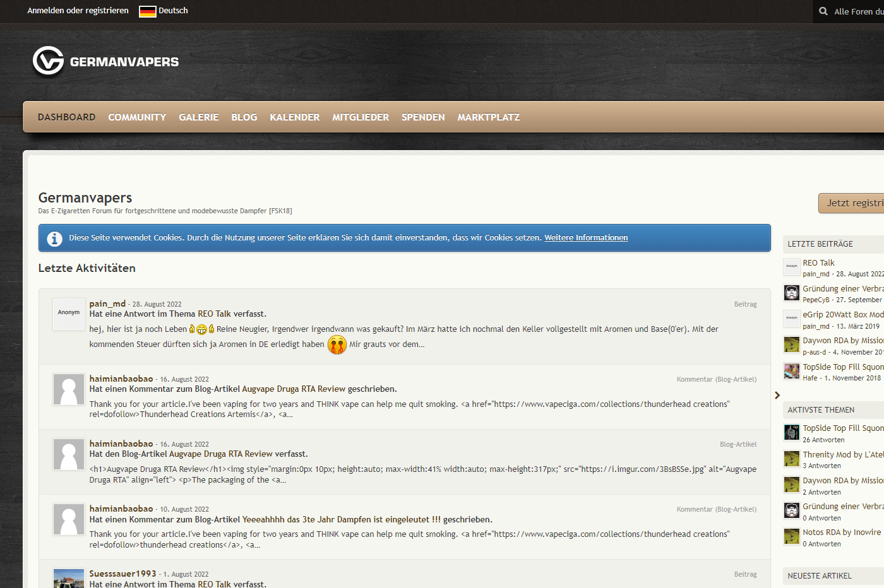
Task: Open haimianbaobao avatar dated 16. August Kommentar
Action: pos(69,389)
